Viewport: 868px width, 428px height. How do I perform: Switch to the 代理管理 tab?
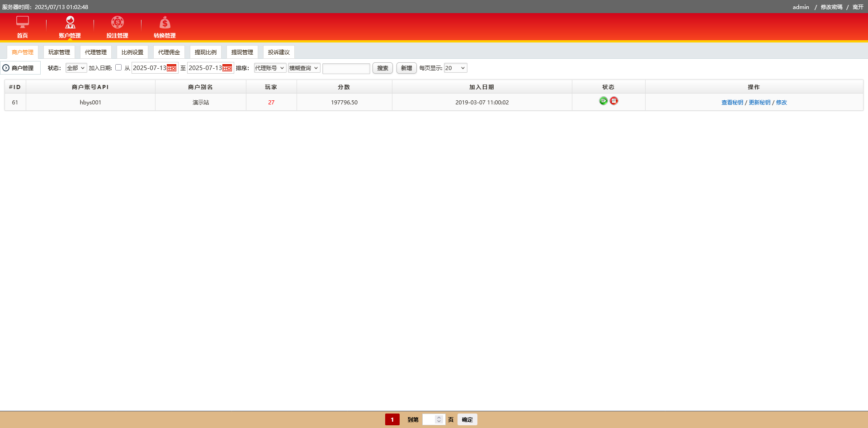(x=96, y=52)
